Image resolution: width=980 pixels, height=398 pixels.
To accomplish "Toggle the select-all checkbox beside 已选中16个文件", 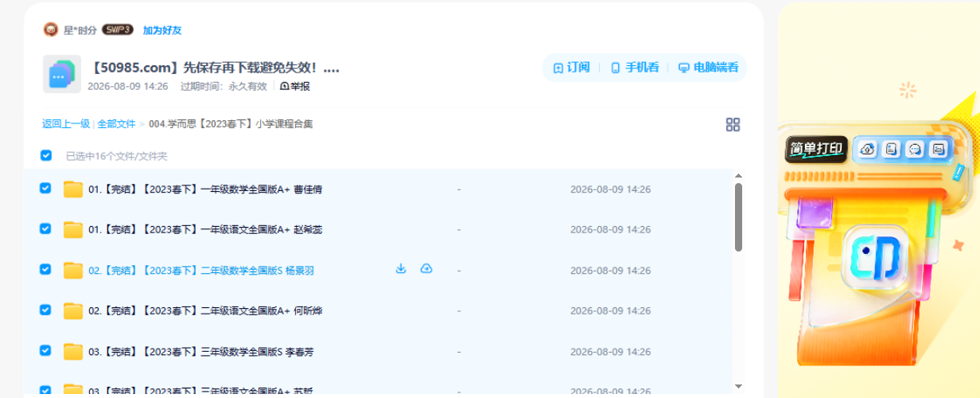I will (46, 155).
